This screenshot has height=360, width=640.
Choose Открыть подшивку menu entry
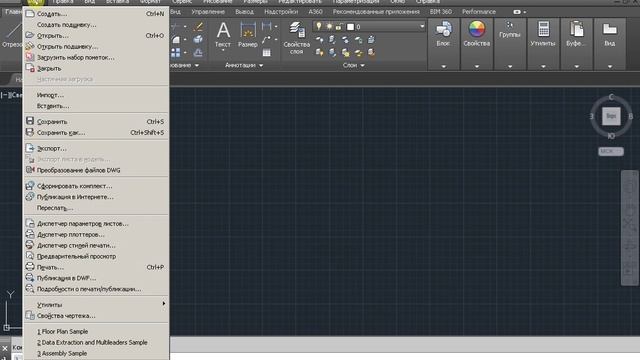[x=96, y=47]
